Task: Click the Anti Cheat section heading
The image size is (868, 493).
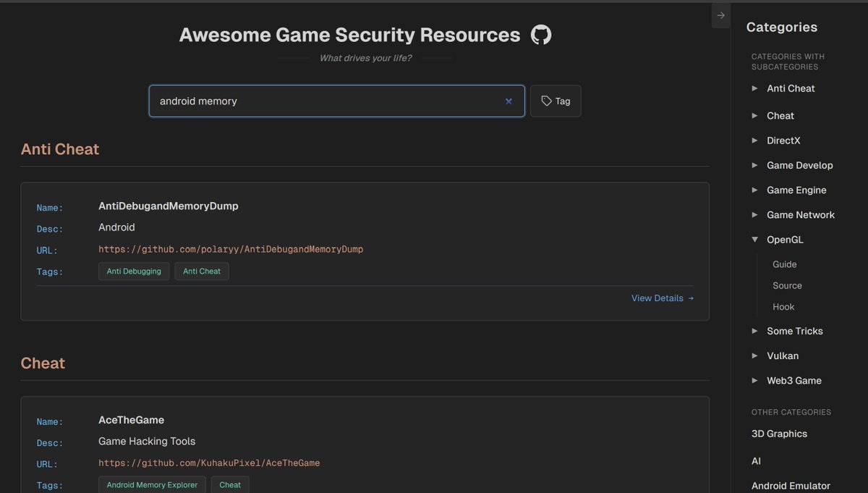Action: pyautogui.click(x=60, y=149)
